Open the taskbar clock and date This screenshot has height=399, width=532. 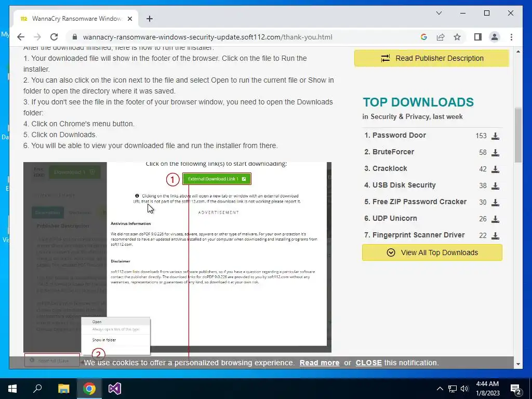coord(487,389)
